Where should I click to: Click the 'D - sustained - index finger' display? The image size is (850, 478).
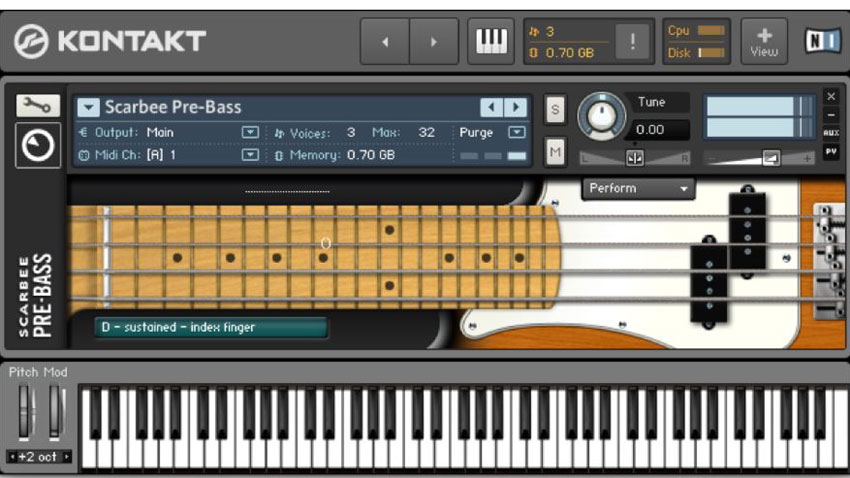point(211,327)
